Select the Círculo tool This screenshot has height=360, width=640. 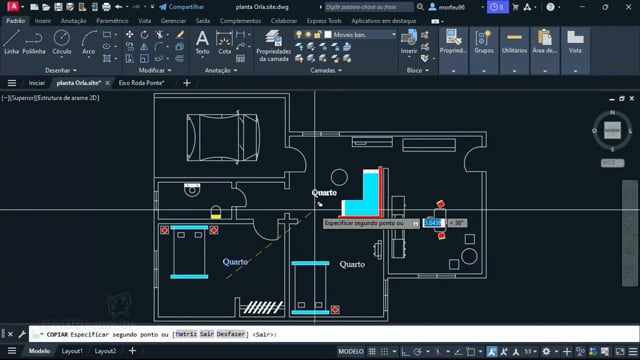tap(62, 42)
